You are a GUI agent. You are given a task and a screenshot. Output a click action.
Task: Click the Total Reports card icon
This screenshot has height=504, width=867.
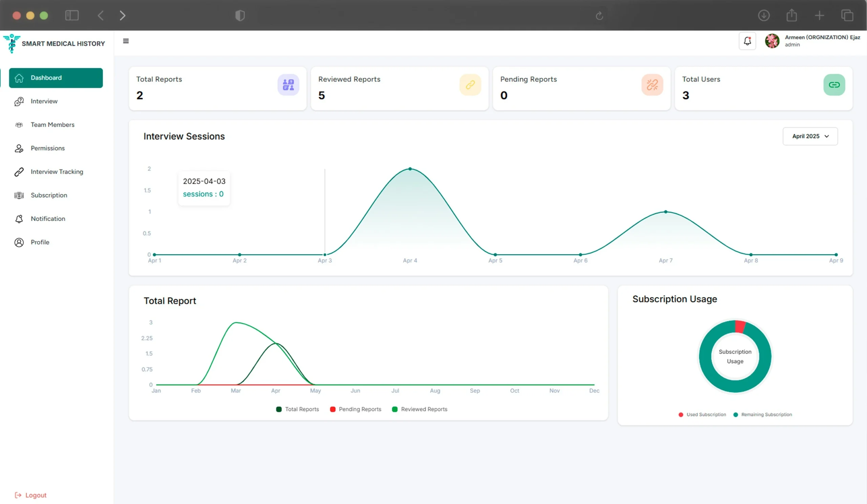(x=288, y=85)
